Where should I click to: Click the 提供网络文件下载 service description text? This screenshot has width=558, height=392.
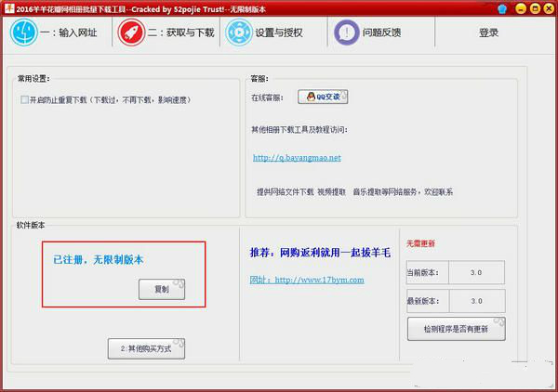click(354, 192)
